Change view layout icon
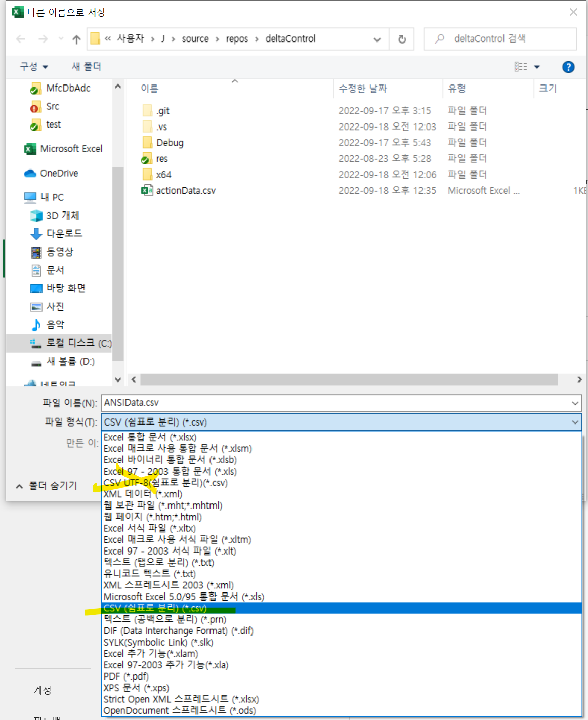Screen dimensions: 588x720 (x=521, y=67)
